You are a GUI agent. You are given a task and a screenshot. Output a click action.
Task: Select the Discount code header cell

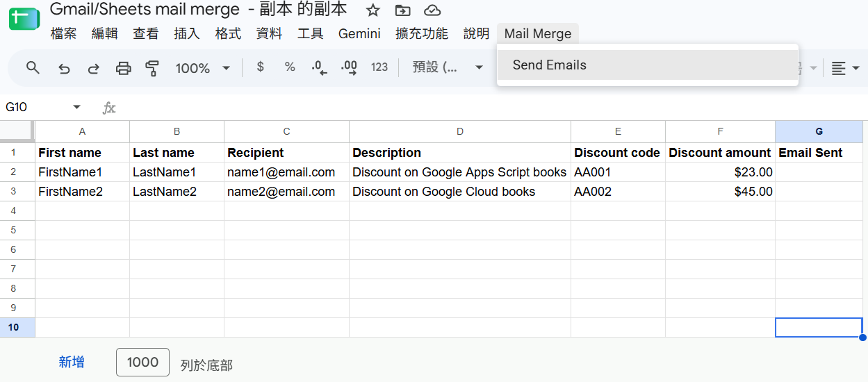pyautogui.click(x=618, y=153)
